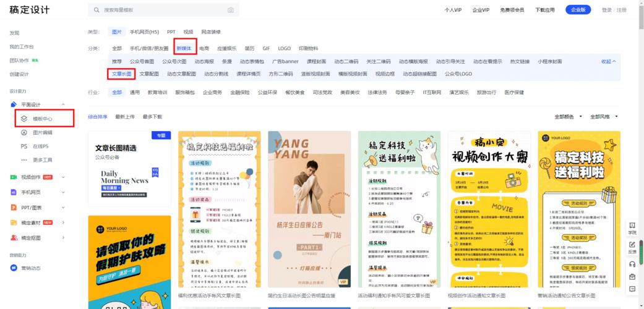Click the 视频创作 green camera icon

click(14, 177)
